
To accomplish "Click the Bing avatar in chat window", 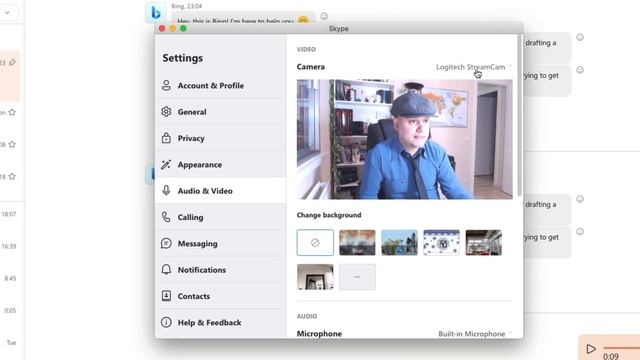I will (156, 13).
